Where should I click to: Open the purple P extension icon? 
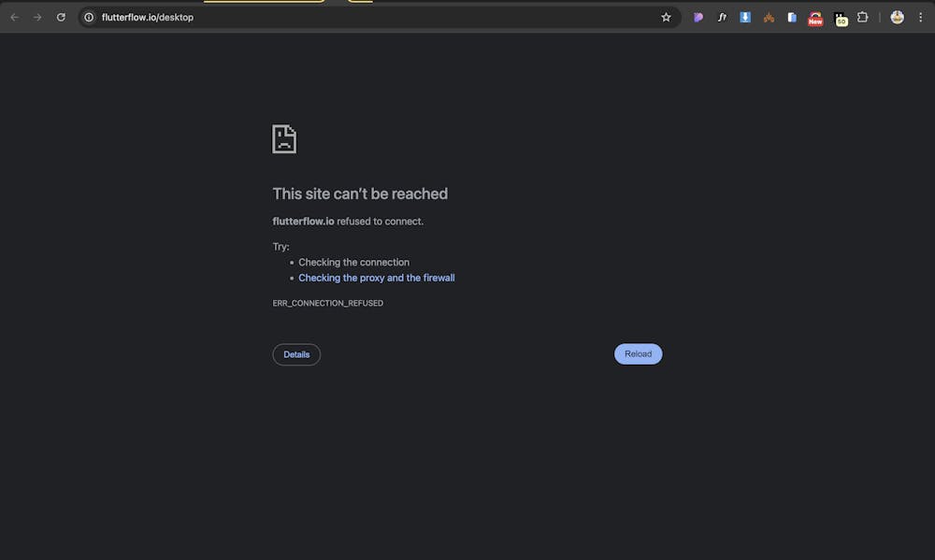(698, 17)
